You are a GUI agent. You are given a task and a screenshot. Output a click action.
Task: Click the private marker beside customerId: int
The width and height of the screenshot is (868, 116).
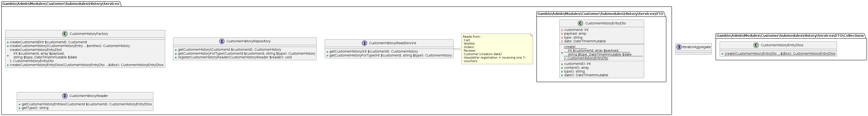pos(562,30)
